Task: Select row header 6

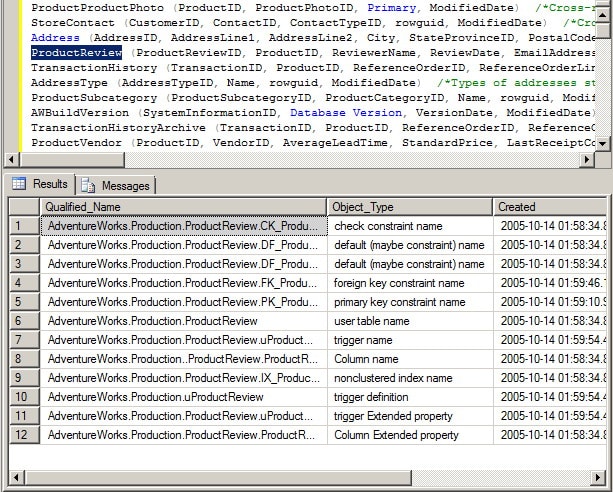Action: (x=24, y=321)
